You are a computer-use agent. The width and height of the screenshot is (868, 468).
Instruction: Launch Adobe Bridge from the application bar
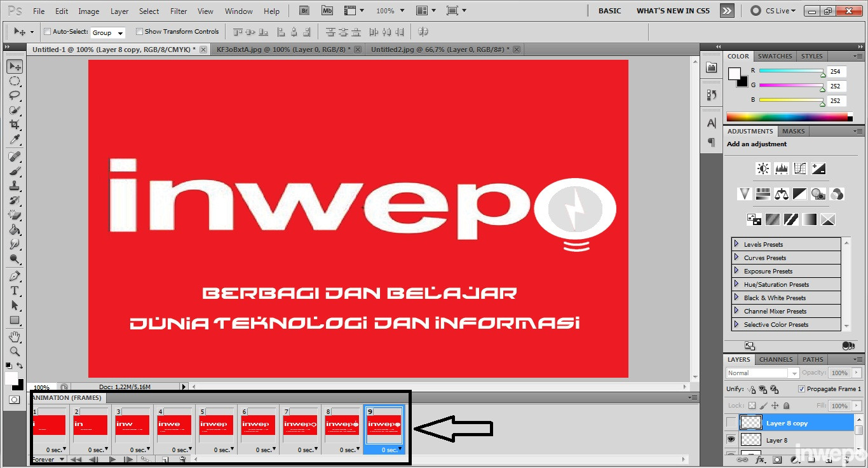pyautogui.click(x=304, y=10)
